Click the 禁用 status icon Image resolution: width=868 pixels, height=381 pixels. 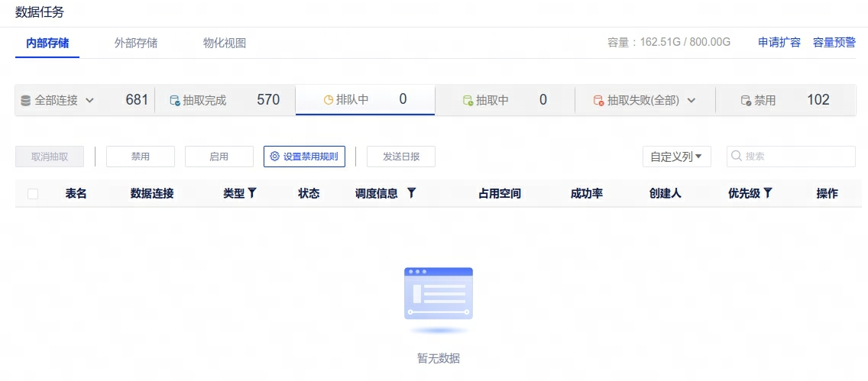tap(746, 100)
